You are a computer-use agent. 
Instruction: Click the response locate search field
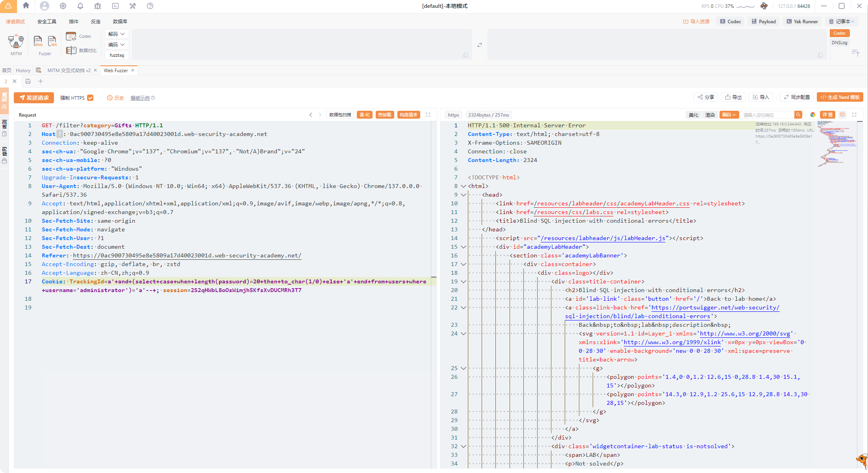pyautogui.click(x=768, y=115)
